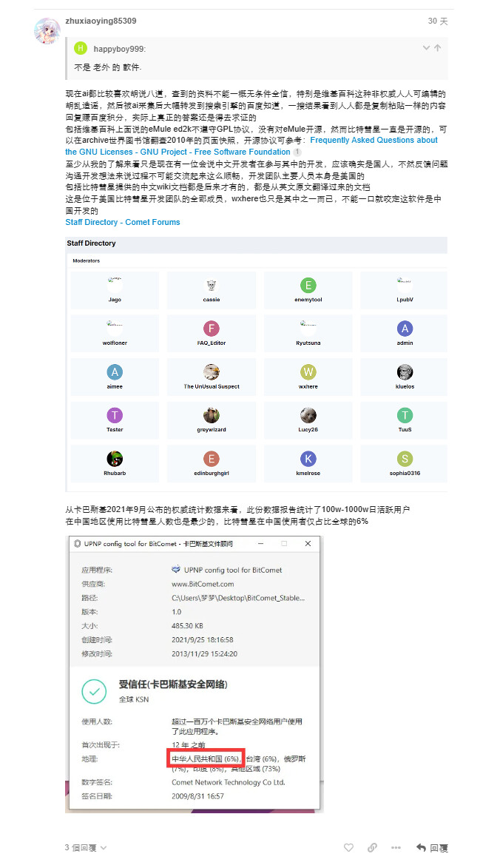This screenshot has width=480, height=868.
Task: Click the link click-count badge after GNU link
Action: [x=297, y=152]
